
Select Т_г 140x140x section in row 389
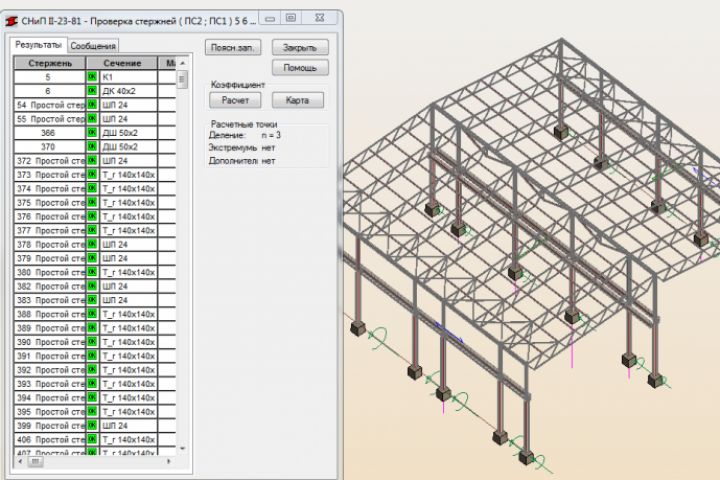click(128, 328)
